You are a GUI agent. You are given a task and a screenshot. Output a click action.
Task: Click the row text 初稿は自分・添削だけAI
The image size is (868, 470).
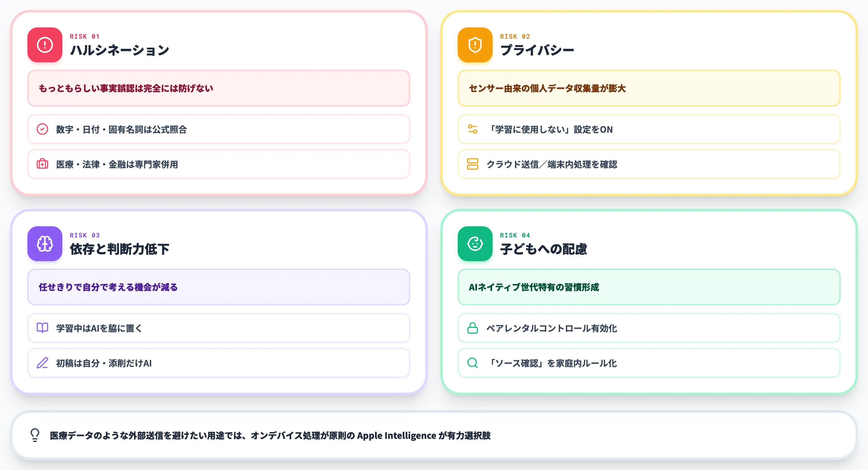[x=104, y=363]
